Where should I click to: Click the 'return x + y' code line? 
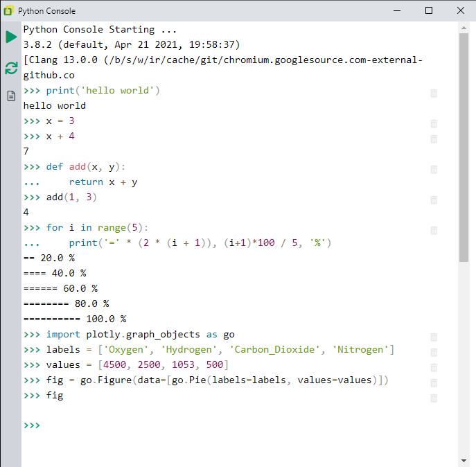(x=103, y=182)
